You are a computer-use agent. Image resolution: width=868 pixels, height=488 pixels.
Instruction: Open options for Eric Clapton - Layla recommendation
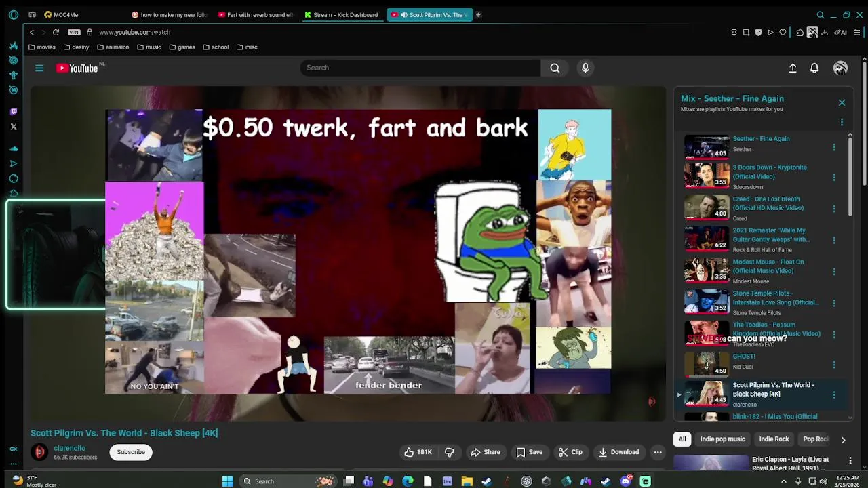[x=850, y=461]
